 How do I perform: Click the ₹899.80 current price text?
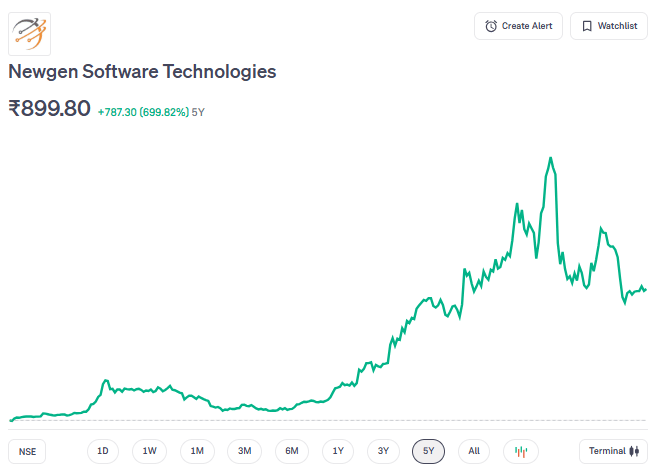click(x=50, y=108)
